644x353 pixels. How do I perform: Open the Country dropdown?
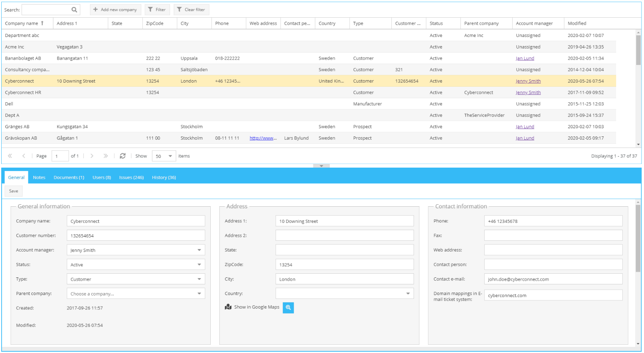(x=408, y=293)
